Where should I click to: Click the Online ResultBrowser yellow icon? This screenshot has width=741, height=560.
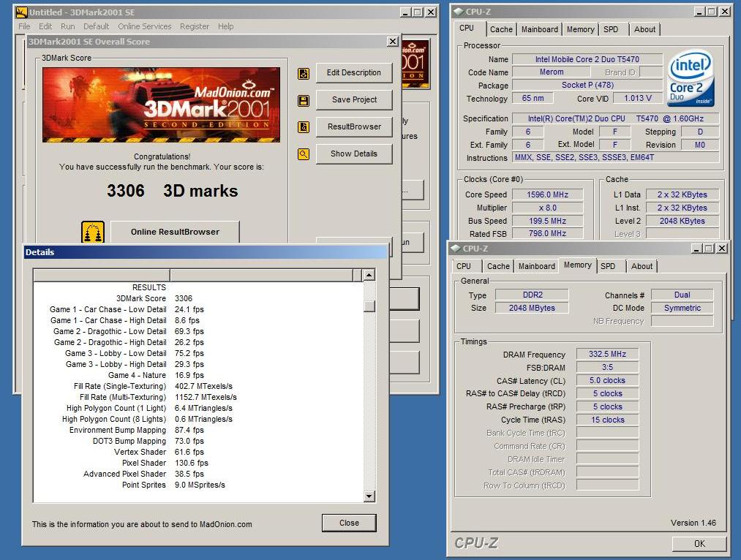93,232
